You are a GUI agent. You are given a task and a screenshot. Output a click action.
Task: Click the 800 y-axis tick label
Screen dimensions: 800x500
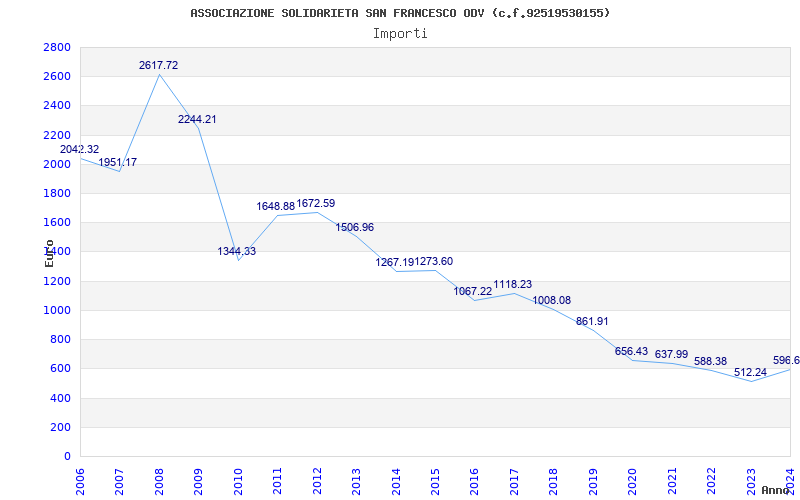click(60, 339)
